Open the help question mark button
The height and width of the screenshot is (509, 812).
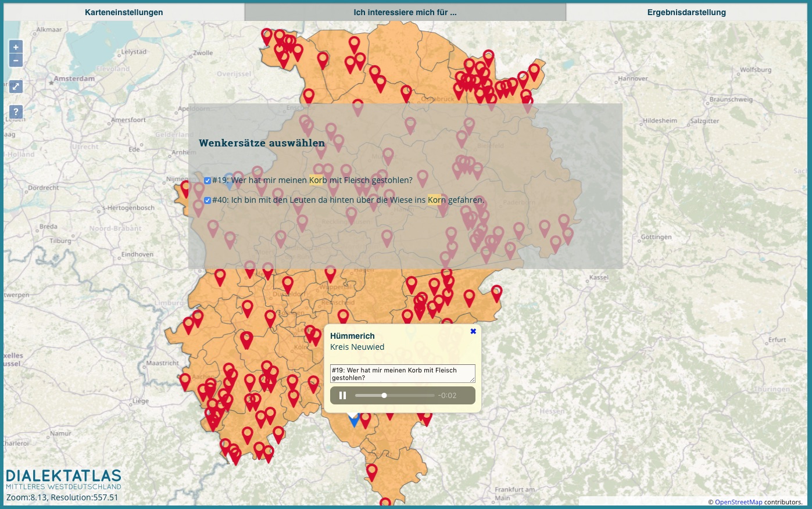16,112
